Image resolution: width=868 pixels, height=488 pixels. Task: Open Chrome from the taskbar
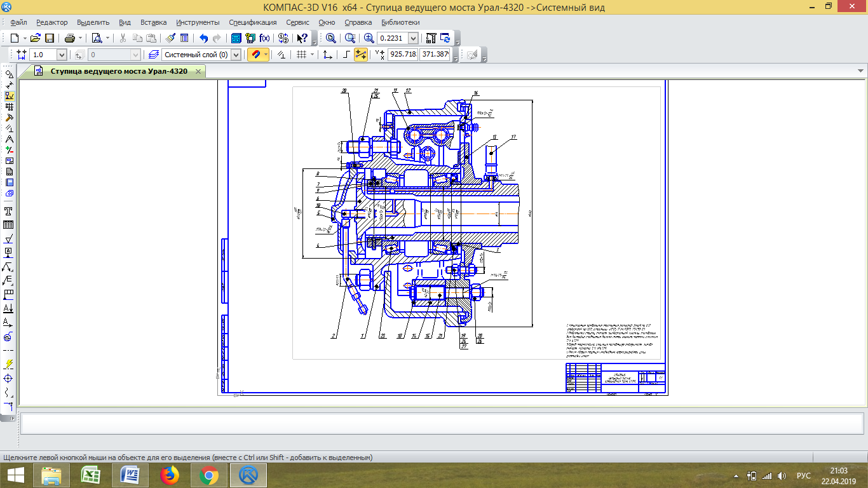208,475
